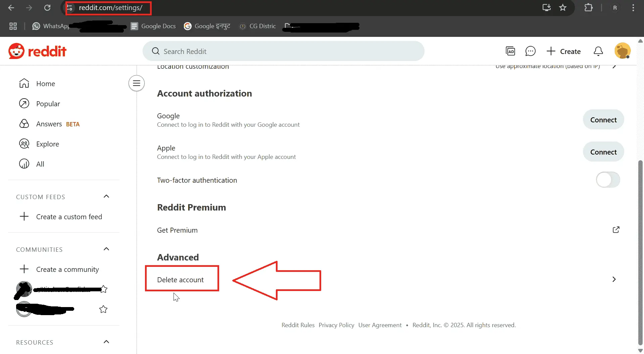Collapse the Custom Feeds section
644x354 pixels.
[x=106, y=196]
